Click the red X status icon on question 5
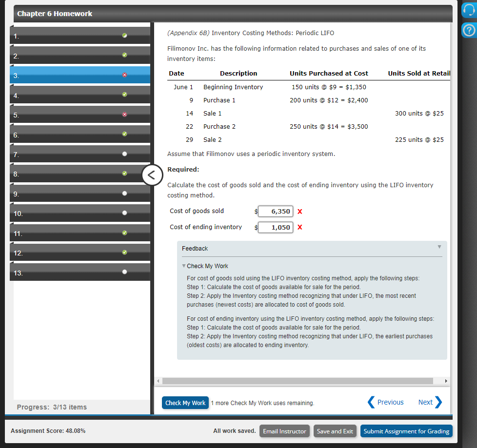Screen dimensions: 477x448 (x=124, y=115)
